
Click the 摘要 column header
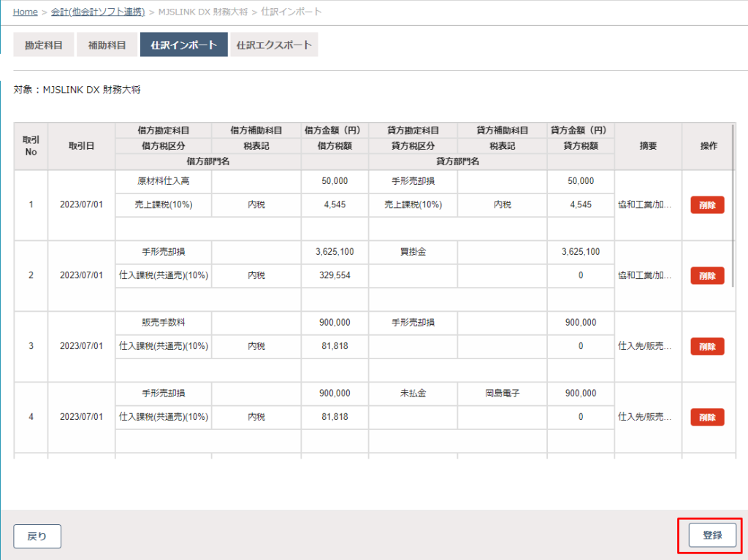(x=648, y=146)
